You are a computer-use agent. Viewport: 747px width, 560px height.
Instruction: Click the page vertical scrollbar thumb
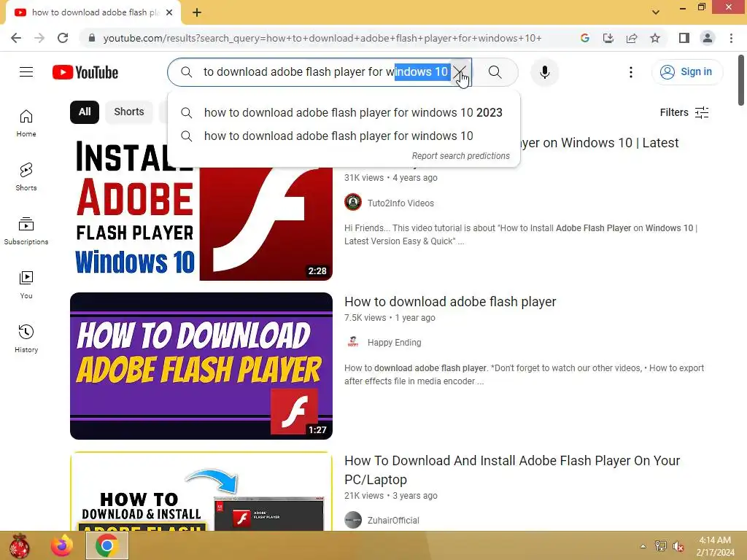pyautogui.click(x=741, y=80)
